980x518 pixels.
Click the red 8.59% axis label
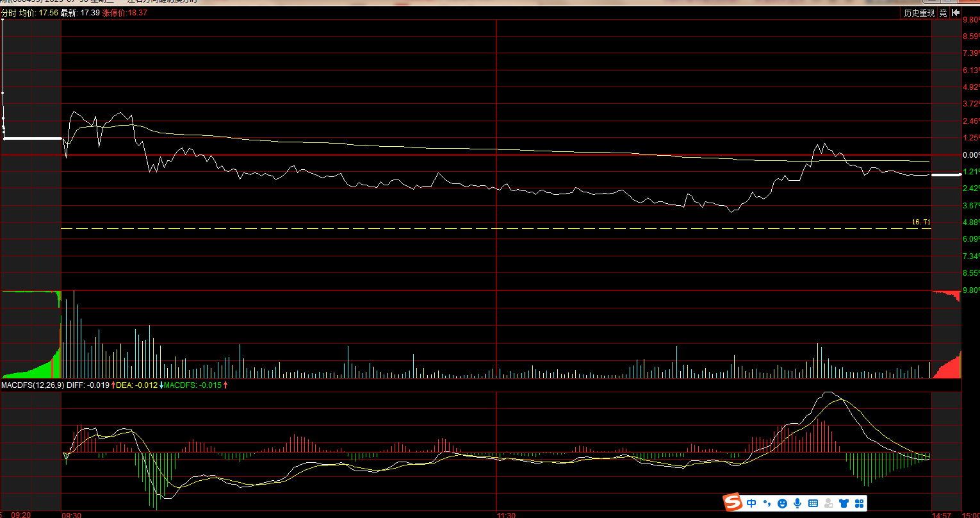pyautogui.click(x=971, y=37)
